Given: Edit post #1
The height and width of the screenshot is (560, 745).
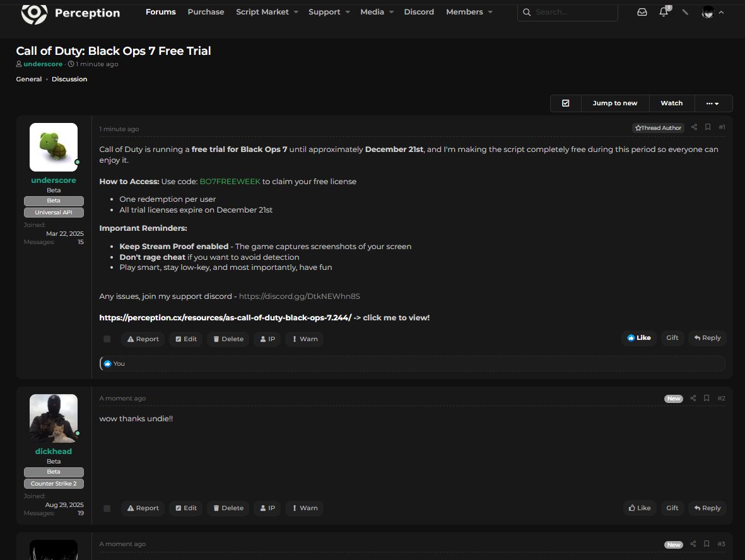Looking at the screenshot, I should coord(185,339).
